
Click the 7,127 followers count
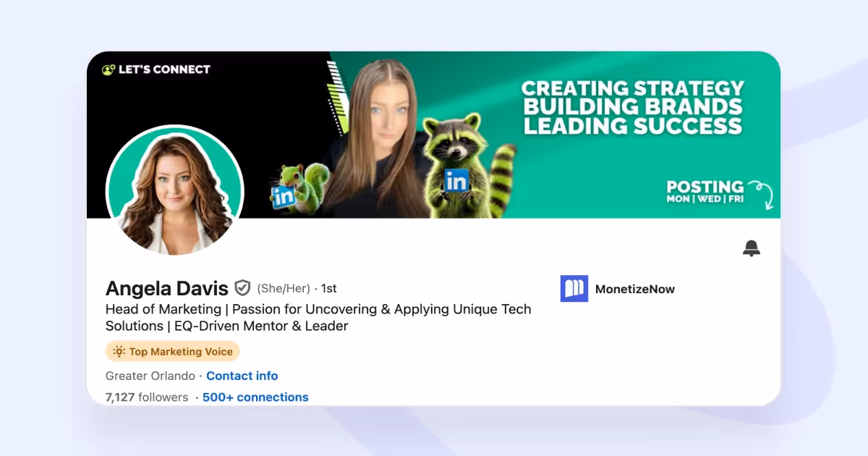pos(147,397)
